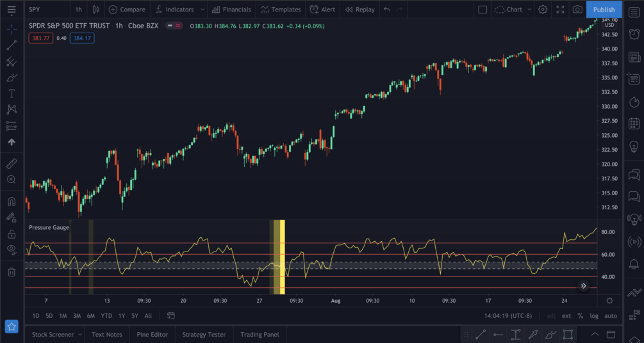
Task: Open chart settings gear
Action: click(543, 10)
